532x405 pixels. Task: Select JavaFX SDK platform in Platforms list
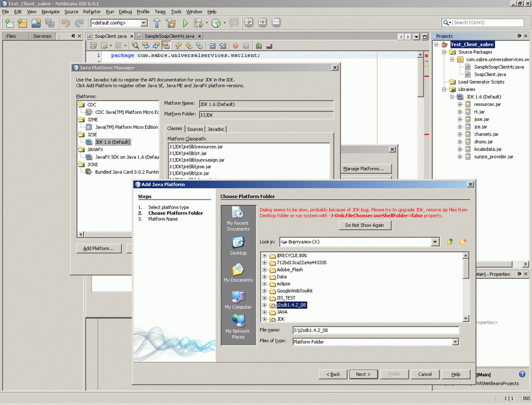(x=127, y=157)
